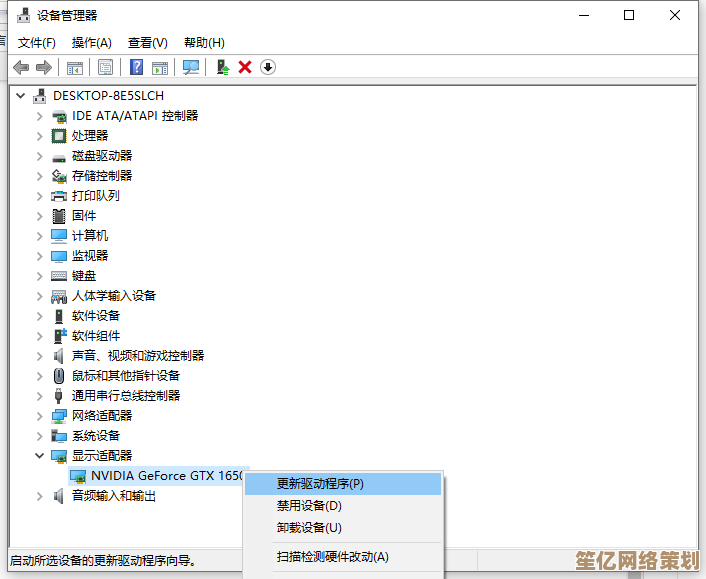Expand the 网络适配器 category
Viewport: 706px width, 579px height.
pos(40,416)
